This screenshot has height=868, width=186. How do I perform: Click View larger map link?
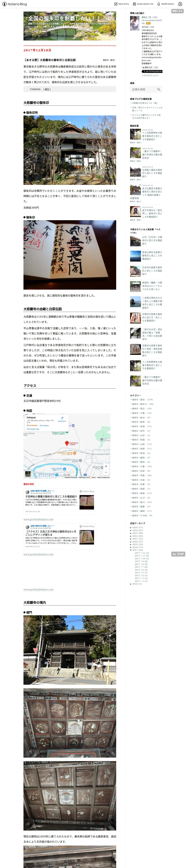[33, 429]
